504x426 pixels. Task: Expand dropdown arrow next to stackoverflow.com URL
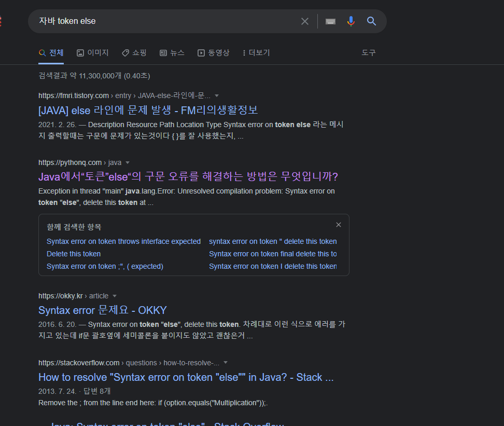tap(226, 363)
